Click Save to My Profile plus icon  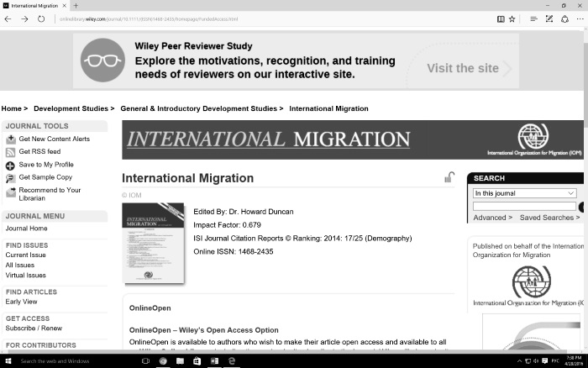(x=10, y=166)
